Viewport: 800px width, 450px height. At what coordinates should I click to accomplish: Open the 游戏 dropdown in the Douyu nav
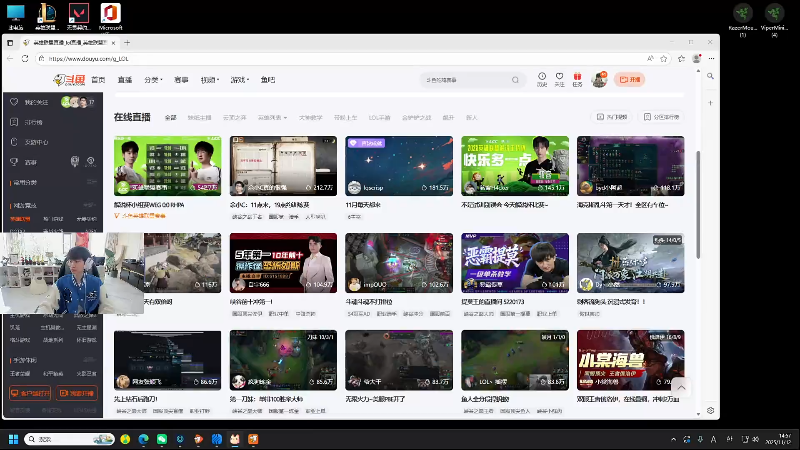239,80
